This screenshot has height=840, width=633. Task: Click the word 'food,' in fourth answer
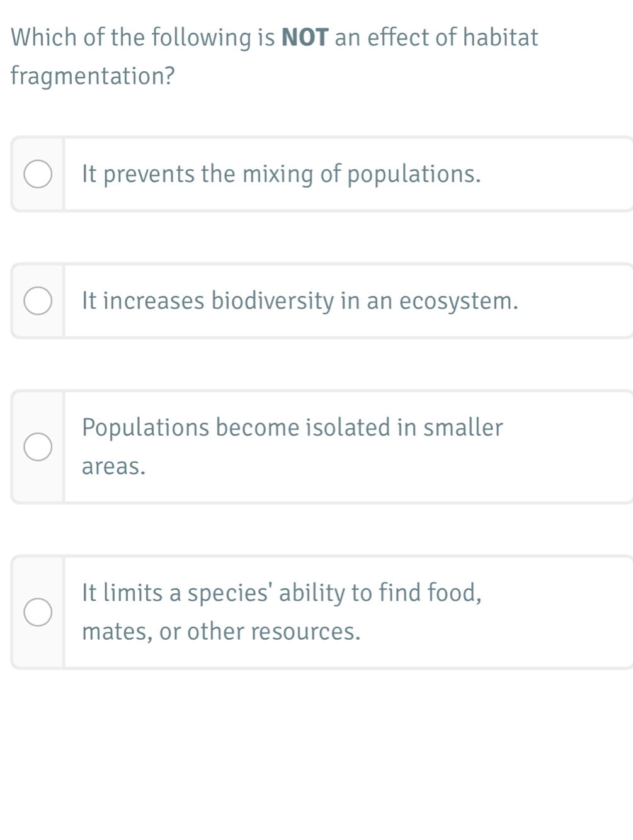(455, 593)
